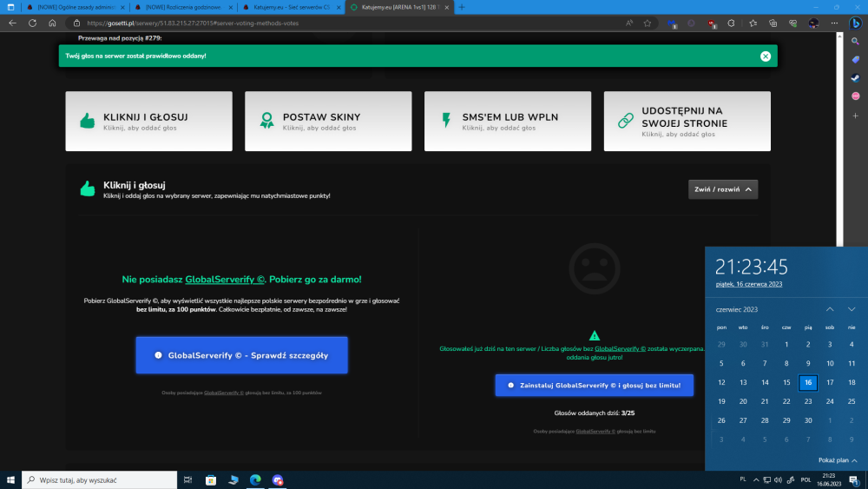Dismiss the green vote success notification

(x=765, y=56)
